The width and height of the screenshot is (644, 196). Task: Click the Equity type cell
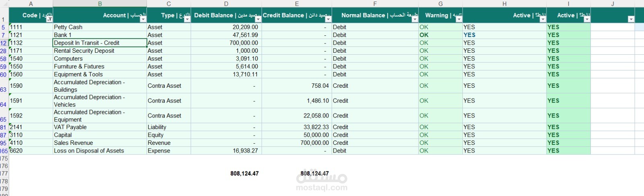click(169, 135)
